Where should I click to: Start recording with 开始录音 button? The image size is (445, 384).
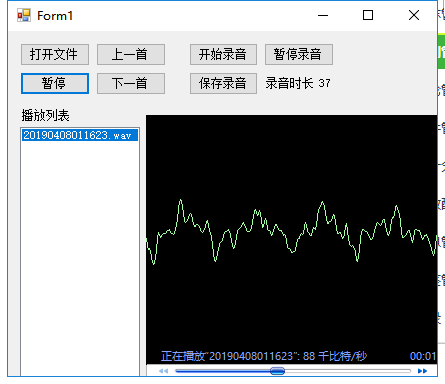click(223, 54)
